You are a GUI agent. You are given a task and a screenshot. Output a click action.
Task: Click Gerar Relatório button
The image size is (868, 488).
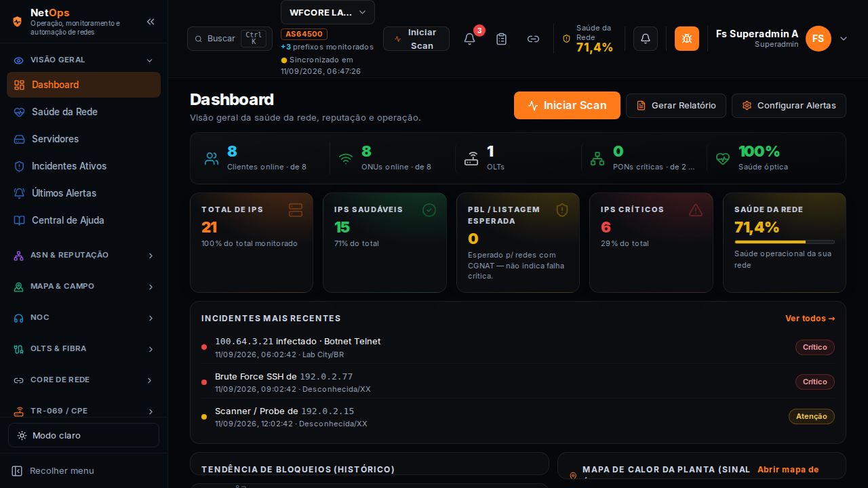pyautogui.click(x=676, y=106)
